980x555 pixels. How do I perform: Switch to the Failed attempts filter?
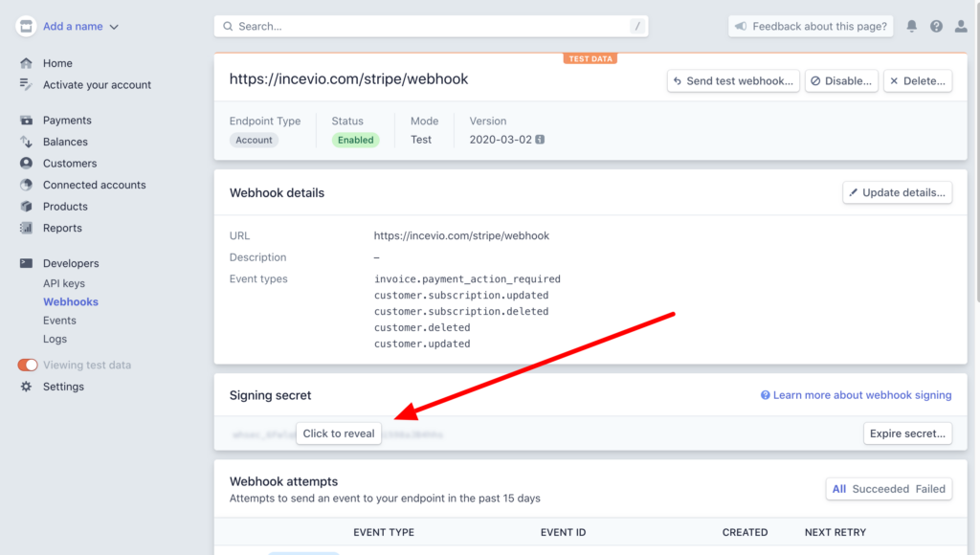tap(931, 488)
